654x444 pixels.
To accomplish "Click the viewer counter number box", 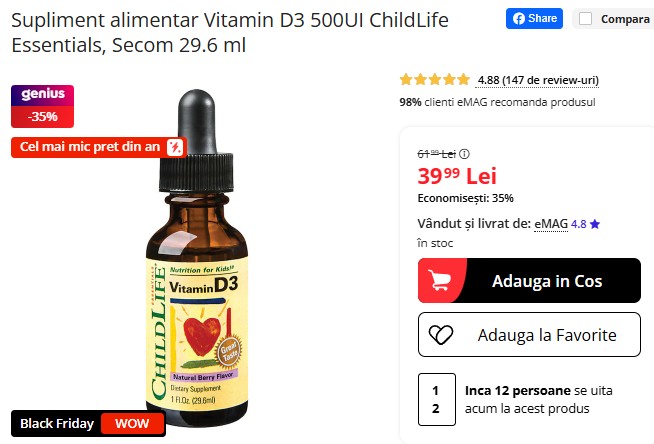I will pyautogui.click(x=437, y=399).
